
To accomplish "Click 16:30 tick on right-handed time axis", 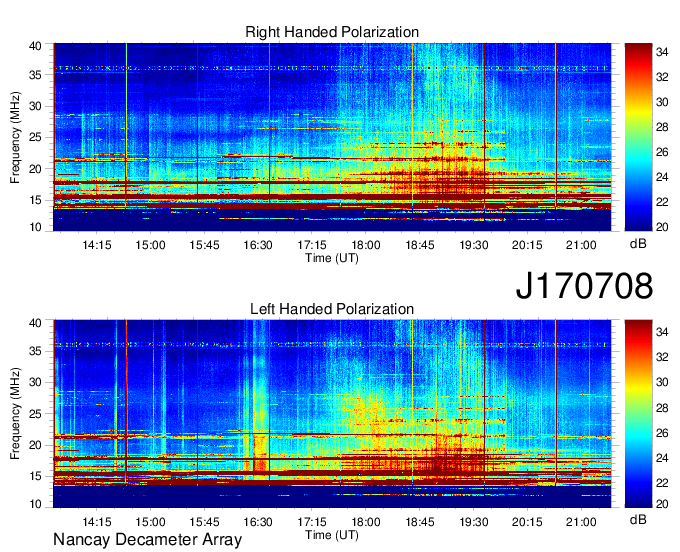I will click(258, 245).
